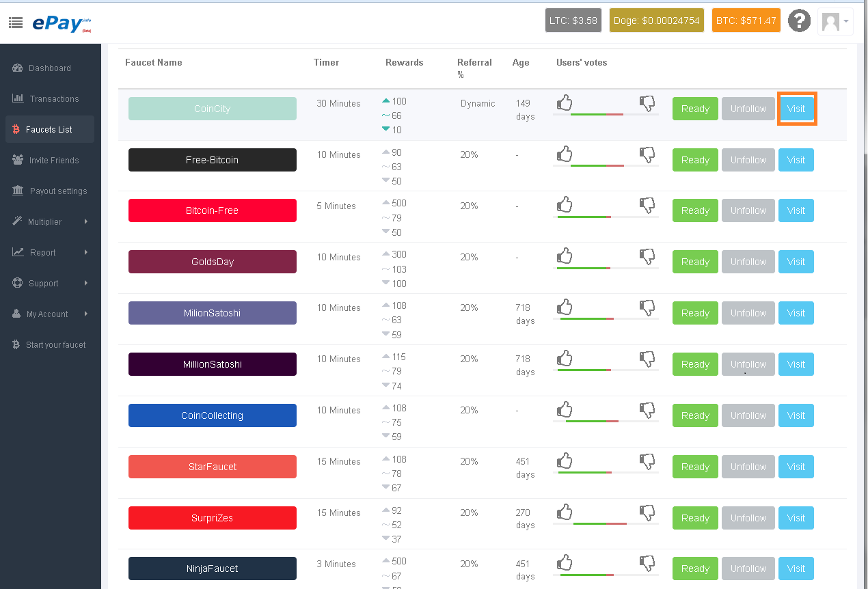The width and height of the screenshot is (868, 589).
Task: Thumbs down vote for NinjaFaucet
Action: [x=647, y=564]
